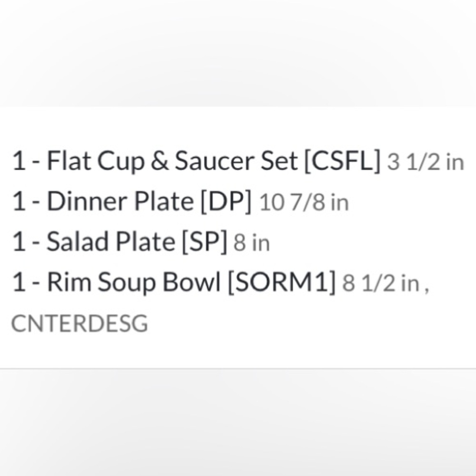Viewport: 476px width, 476px height.
Task: Click the quantity 1 before Rim Soup Bowl
Action: (x=19, y=282)
